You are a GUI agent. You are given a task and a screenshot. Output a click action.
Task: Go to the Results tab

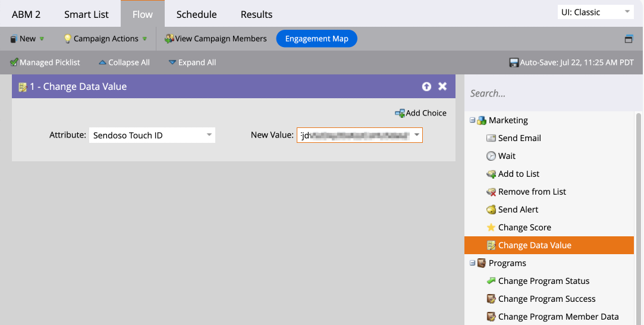pyautogui.click(x=256, y=14)
